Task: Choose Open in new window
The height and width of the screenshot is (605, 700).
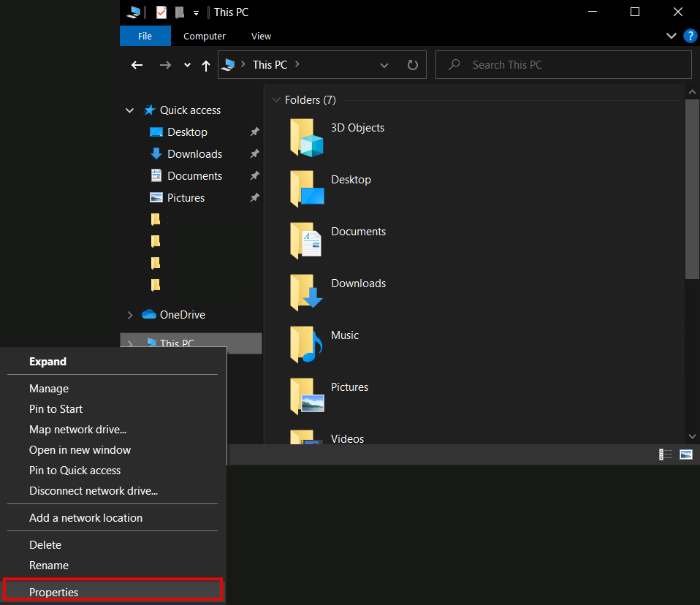Action: pyautogui.click(x=113, y=451)
